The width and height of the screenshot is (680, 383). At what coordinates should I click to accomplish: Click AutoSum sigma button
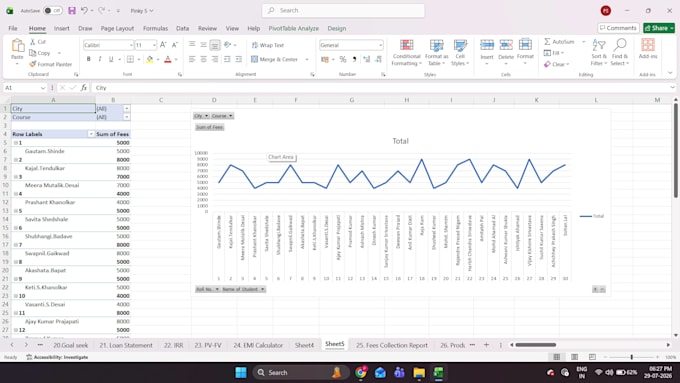[x=559, y=42]
